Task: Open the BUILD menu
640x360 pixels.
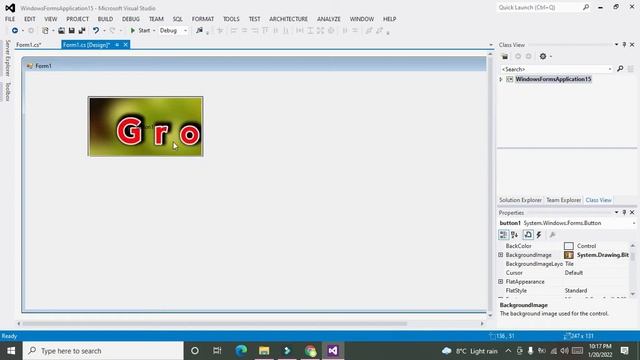Action: [x=105, y=19]
